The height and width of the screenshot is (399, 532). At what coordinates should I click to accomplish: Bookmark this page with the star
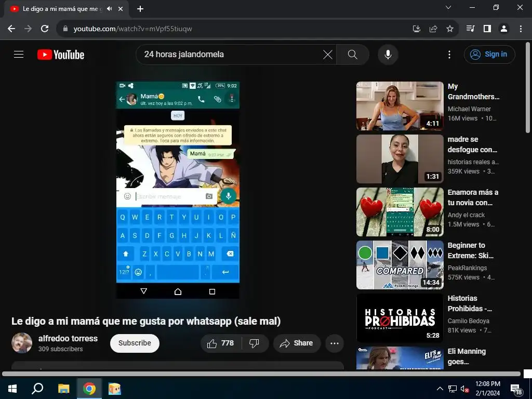[450, 29]
